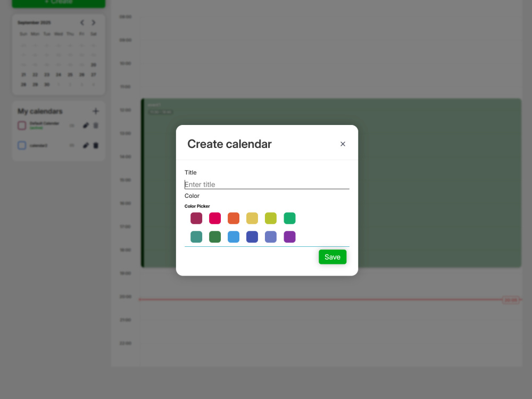Image resolution: width=532 pixels, height=399 pixels.
Task: Go to previous month in mini calendar
Action: point(82,23)
